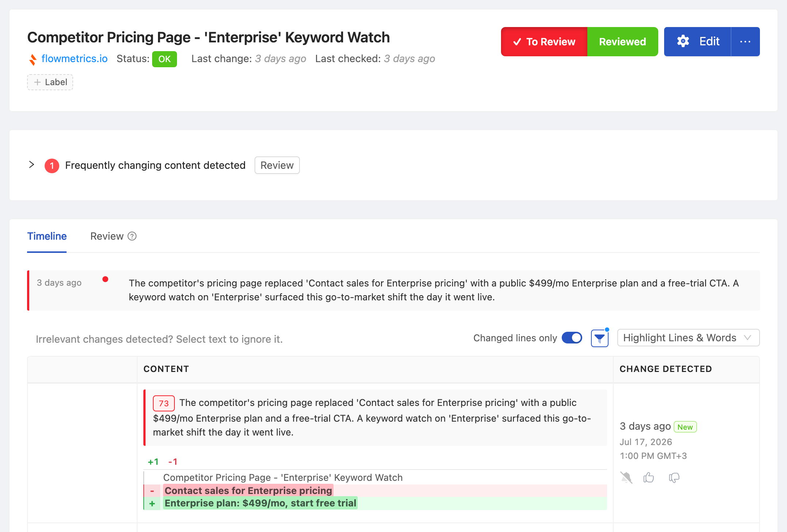Click the Edit button with gear icon
Screen dimensions: 787x532
(x=697, y=42)
